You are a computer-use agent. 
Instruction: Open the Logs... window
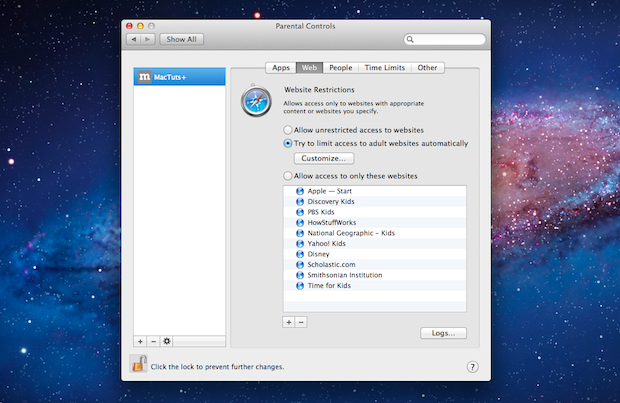(x=443, y=333)
